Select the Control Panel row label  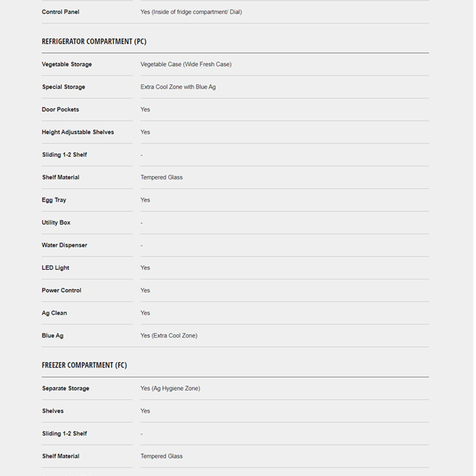[60, 12]
